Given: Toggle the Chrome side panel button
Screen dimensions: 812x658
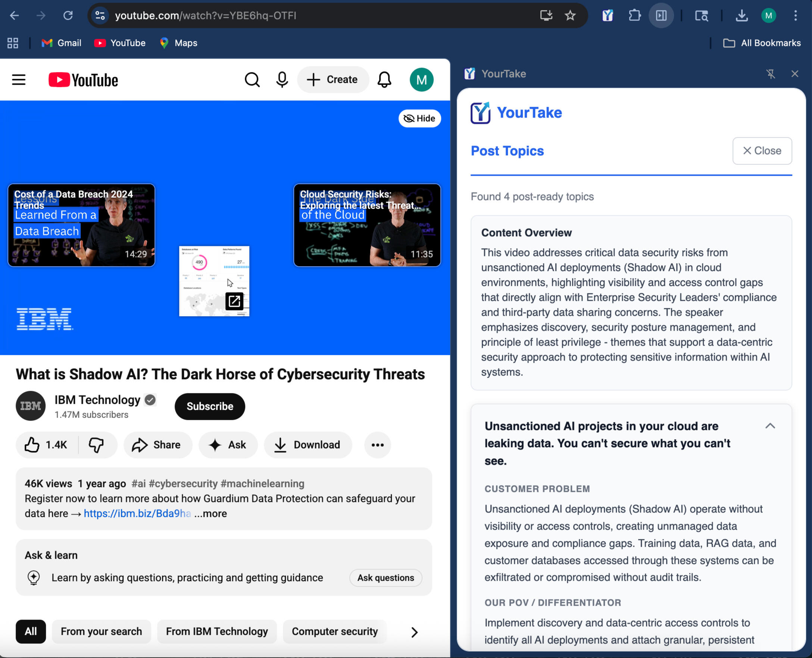Looking at the screenshot, I should pyautogui.click(x=661, y=16).
